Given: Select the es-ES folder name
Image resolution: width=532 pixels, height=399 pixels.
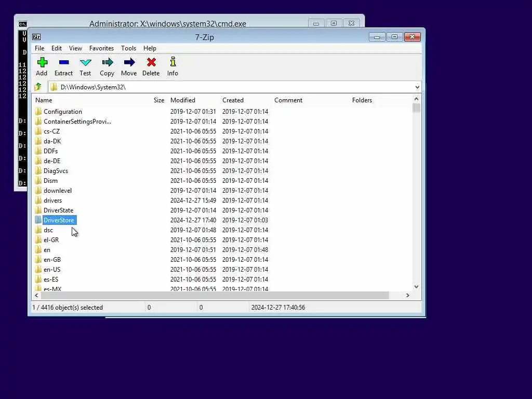Looking at the screenshot, I should [x=51, y=279].
